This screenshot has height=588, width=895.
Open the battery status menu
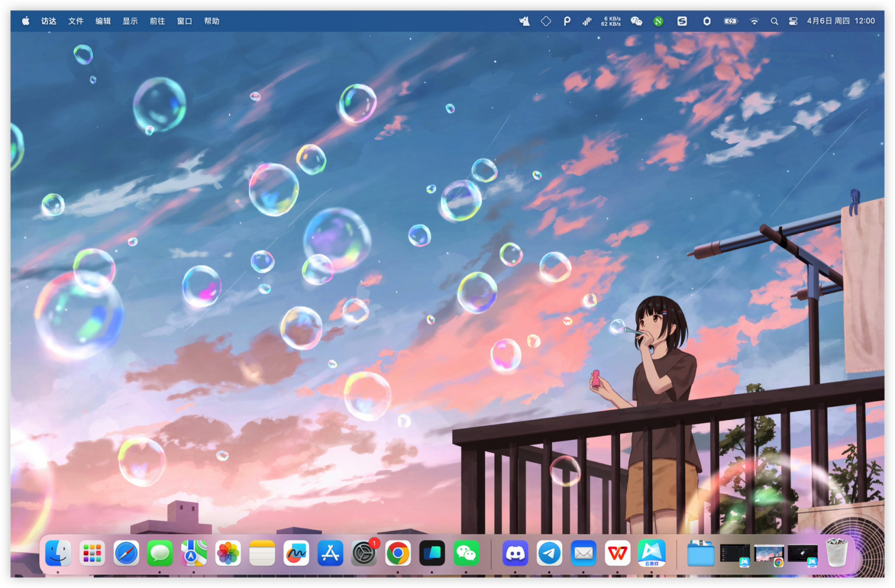[731, 21]
